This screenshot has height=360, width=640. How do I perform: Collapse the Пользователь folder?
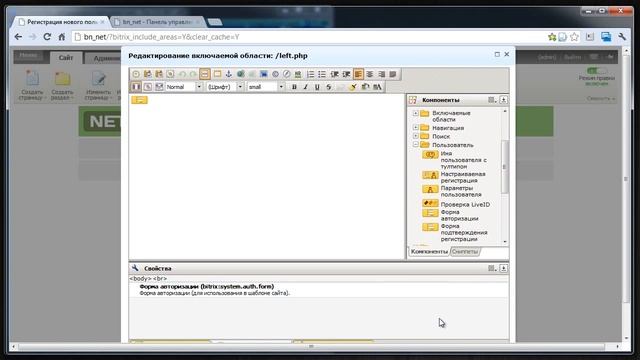point(416,144)
